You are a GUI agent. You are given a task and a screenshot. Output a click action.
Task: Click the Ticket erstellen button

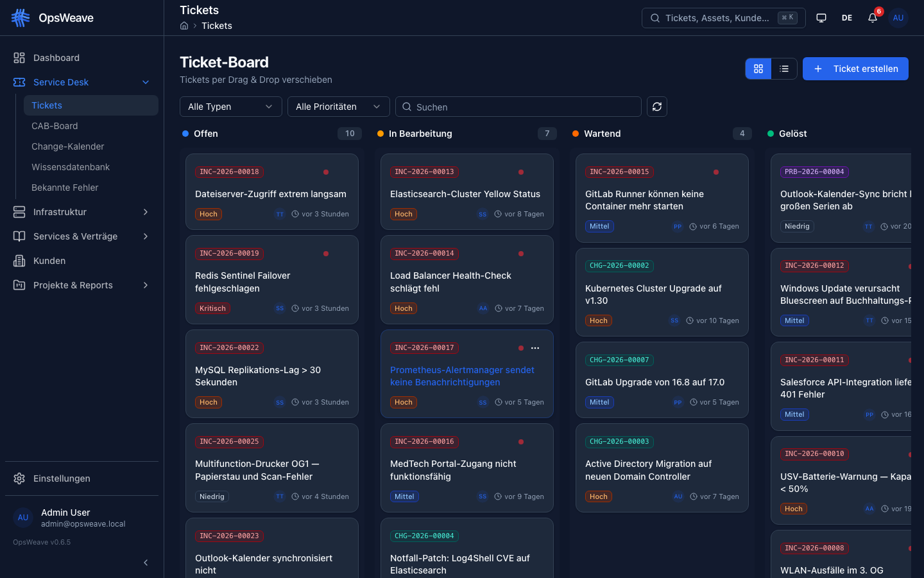pos(855,69)
